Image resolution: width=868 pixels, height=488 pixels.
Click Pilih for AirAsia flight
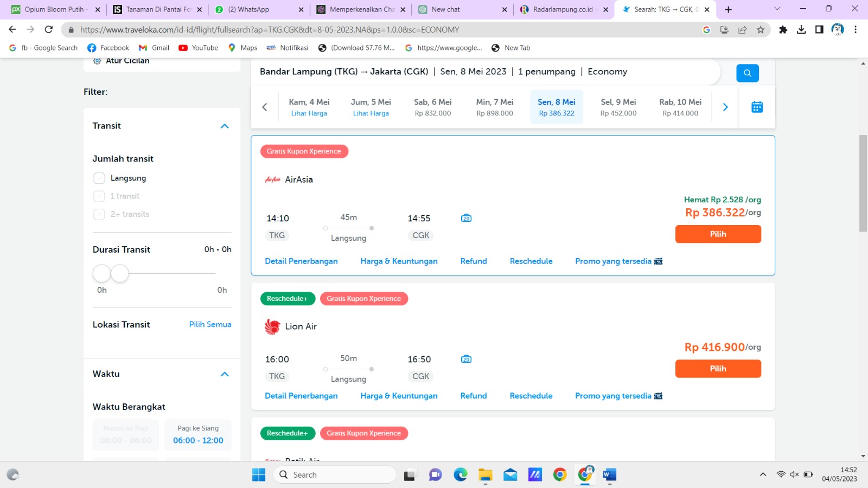point(718,234)
